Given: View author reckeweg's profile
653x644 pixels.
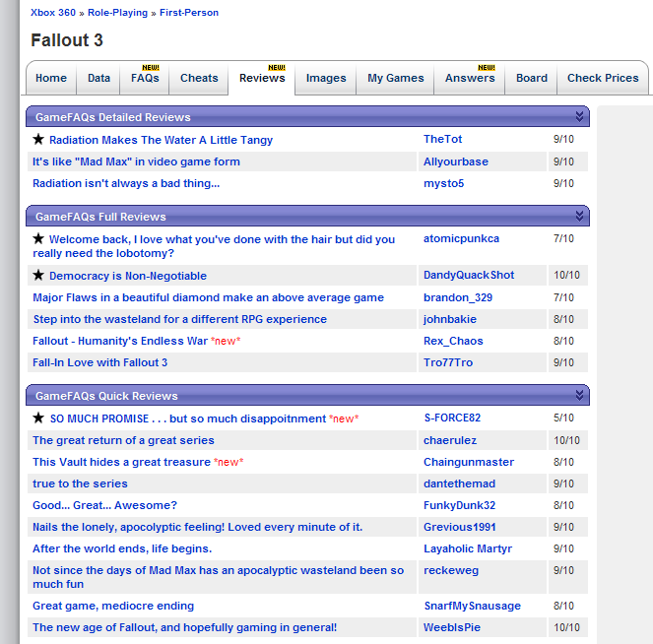Looking at the screenshot, I should pos(451,570).
